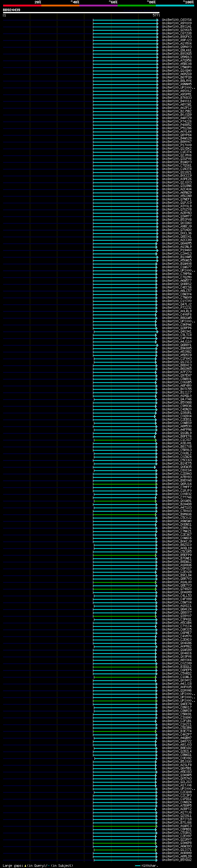Select hit label UniRef100_Q605B1
The image size is (197, 868).
(177, 768)
